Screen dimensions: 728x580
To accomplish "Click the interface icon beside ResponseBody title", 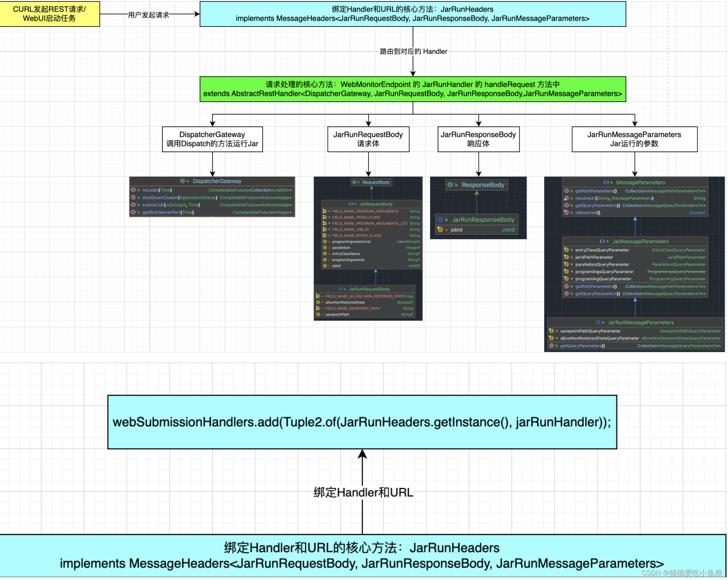I will [x=450, y=185].
